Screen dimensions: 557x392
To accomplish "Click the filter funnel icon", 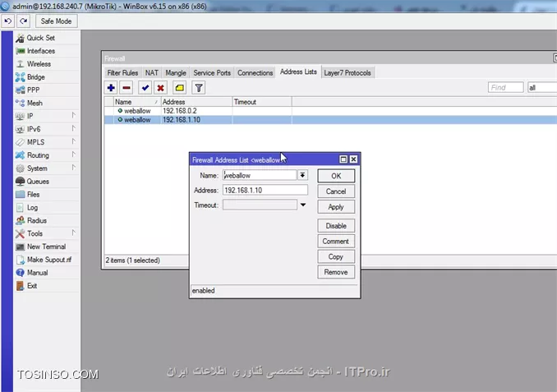I will click(x=199, y=88).
